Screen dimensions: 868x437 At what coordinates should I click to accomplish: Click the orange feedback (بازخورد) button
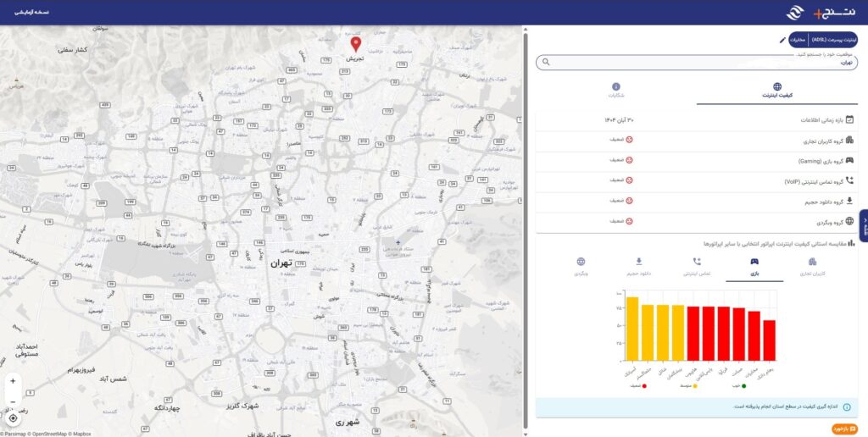844,429
